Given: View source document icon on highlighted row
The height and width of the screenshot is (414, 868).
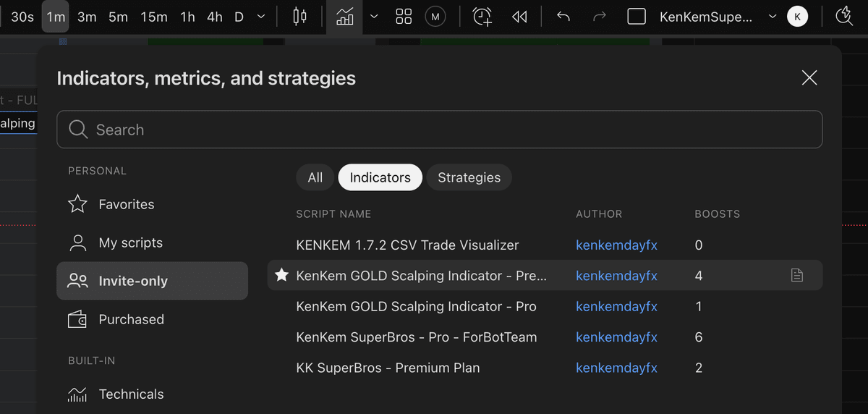Looking at the screenshot, I should [796, 275].
